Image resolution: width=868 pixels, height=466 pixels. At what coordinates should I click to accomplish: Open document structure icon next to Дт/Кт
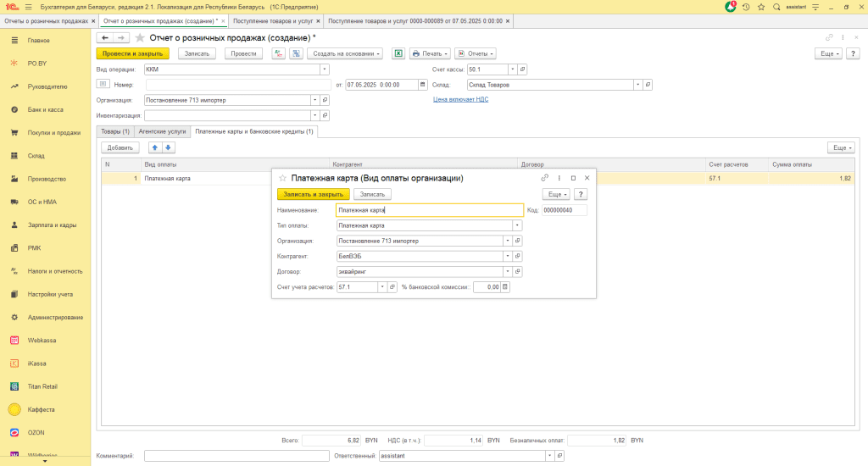296,53
